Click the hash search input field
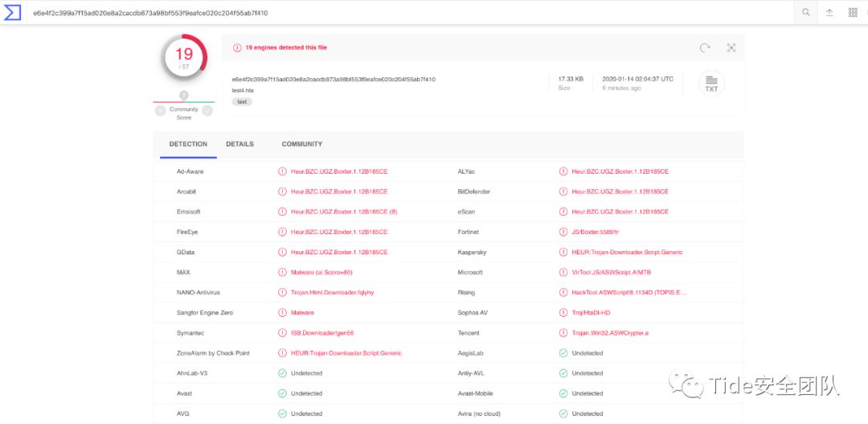The width and height of the screenshot is (868, 424). (410, 12)
